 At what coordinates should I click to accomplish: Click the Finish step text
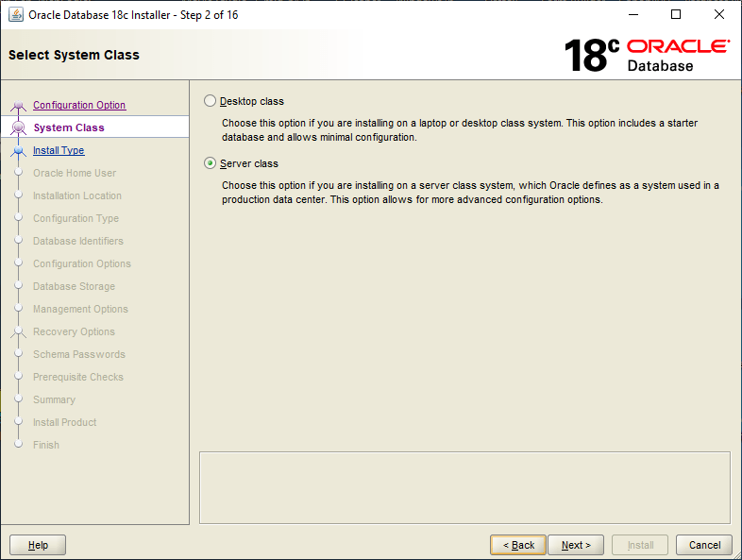click(46, 446)
